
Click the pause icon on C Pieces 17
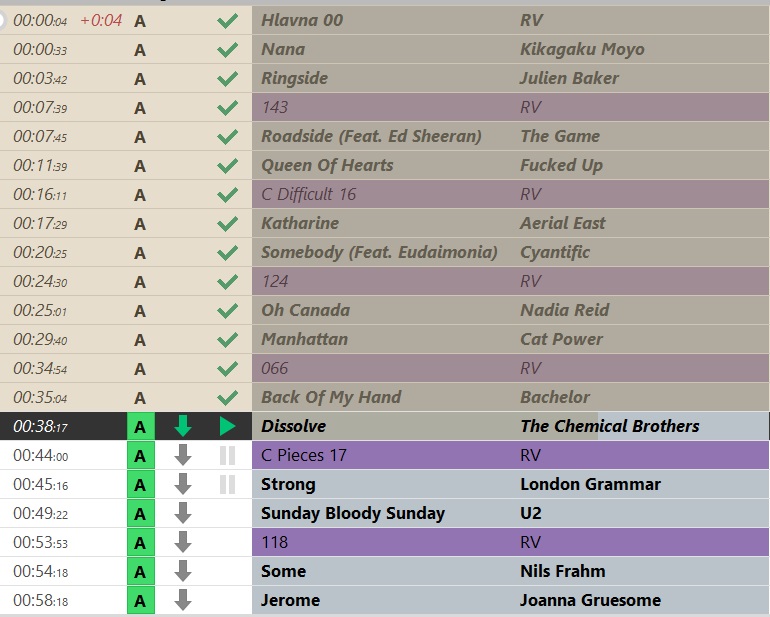pyautogui.click(x=227, y=455)
